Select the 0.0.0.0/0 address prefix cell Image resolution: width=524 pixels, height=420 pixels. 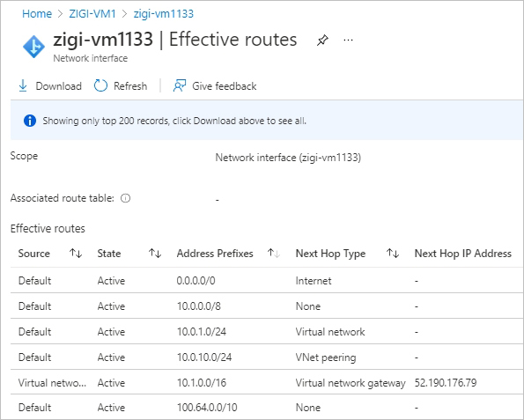click(196, 281)
